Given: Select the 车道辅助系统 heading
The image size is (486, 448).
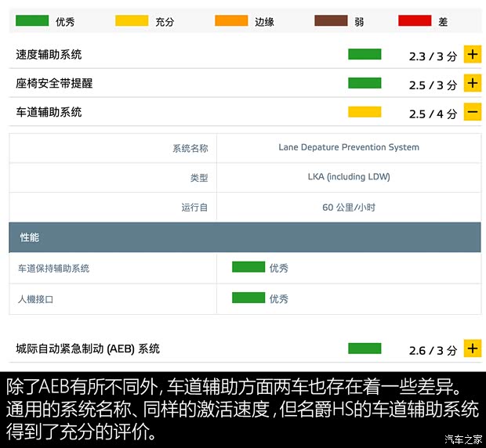Looking at the screenshot, I should click(x=49, y=112).
